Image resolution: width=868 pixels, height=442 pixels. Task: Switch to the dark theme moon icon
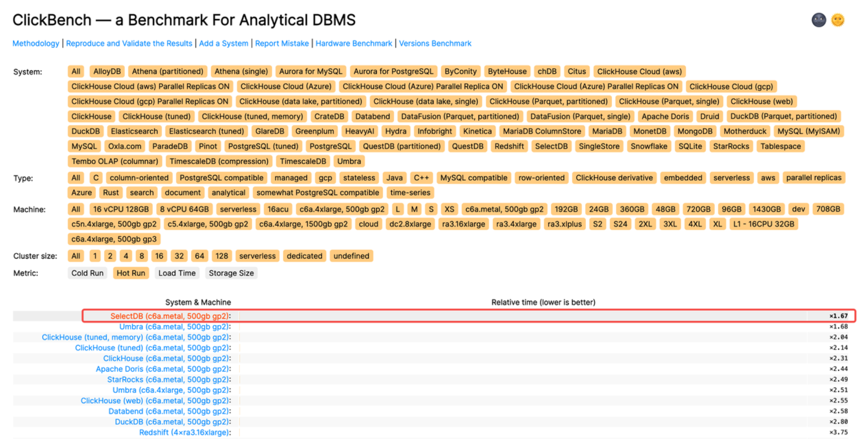click(819, 20)
